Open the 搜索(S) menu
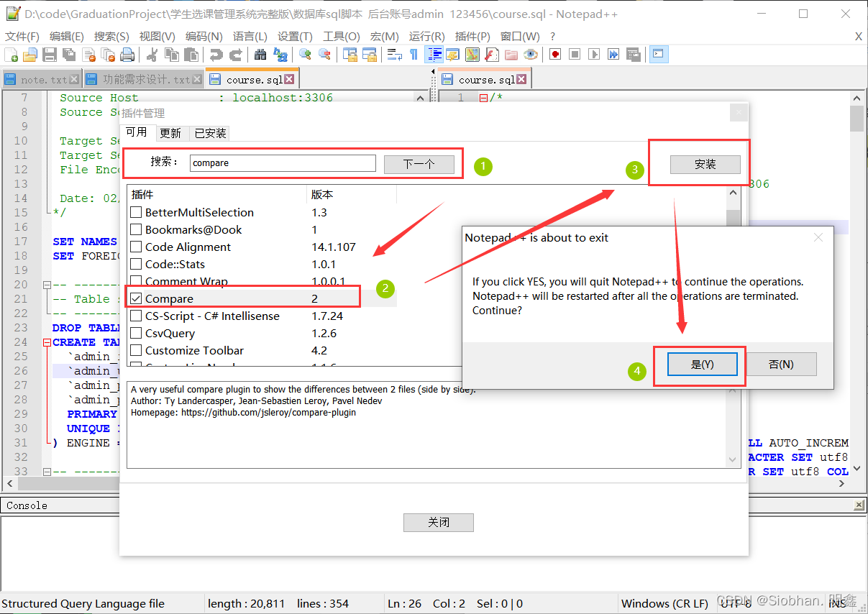The width and height of the screenshot is (868, 614). click(x=111, y=36)
